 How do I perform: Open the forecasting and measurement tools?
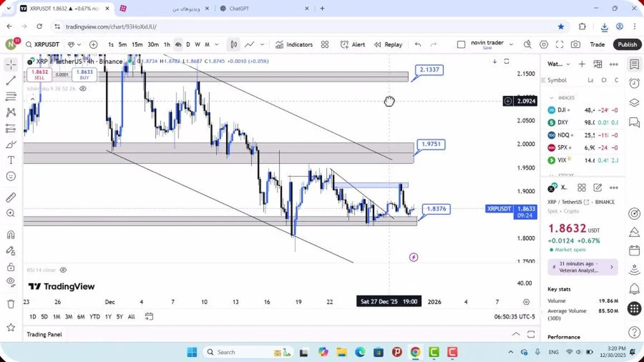tap(11, 128)
